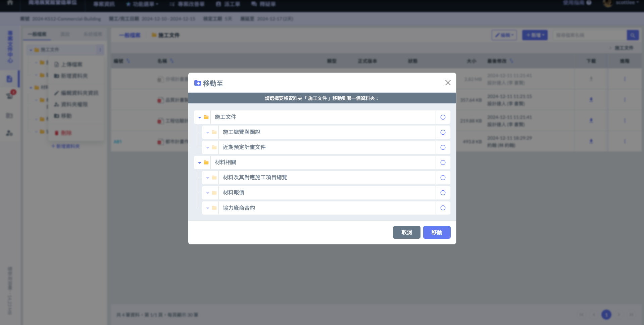Click the 材料及其對應施工項目總覽 folder icon
Image resolution: width=644 pixels, height=325 pixels.
(214, 178)
